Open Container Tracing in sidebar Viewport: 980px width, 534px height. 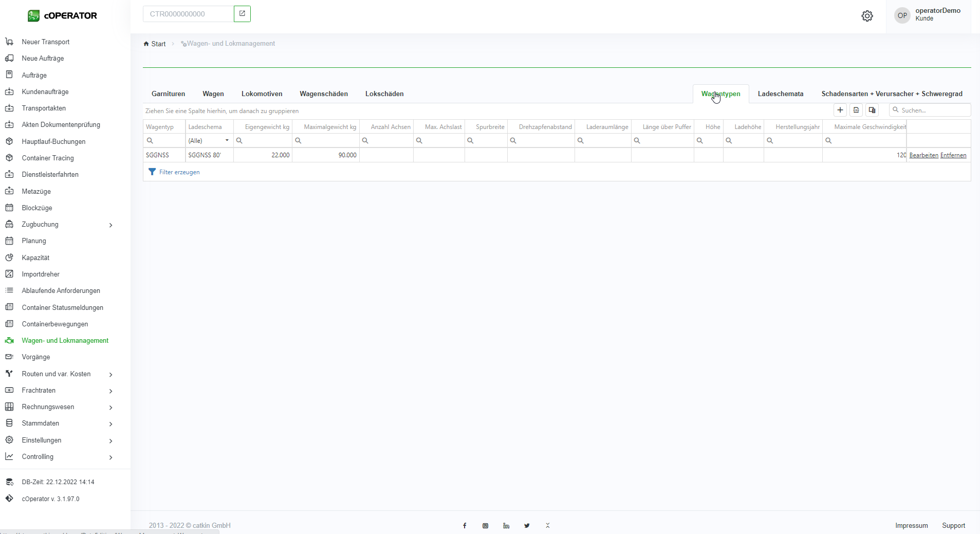pyautogui.click(x=48, y=158)
